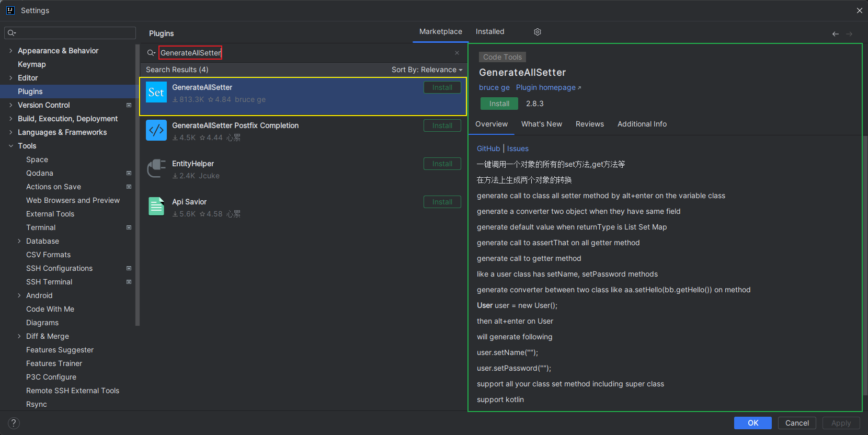Expand the Database settings node
This screenshot has width=868, height=435.
pyautogui.click(x=19, y=241)
